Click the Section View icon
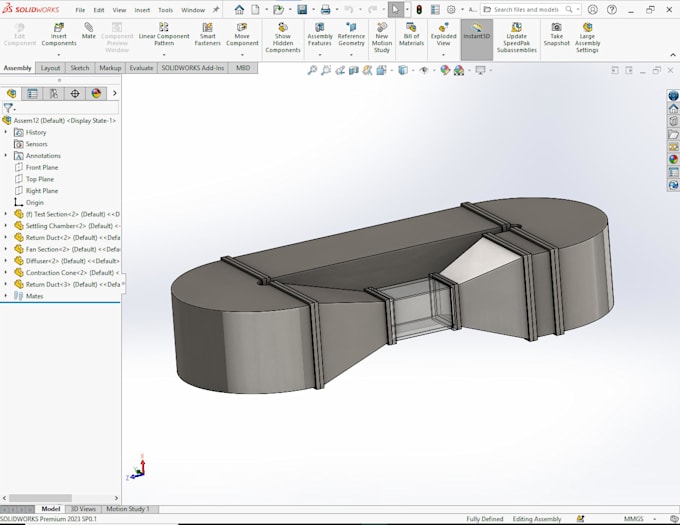The width and height of the screenshot is (680, 525). click(354, 70)
